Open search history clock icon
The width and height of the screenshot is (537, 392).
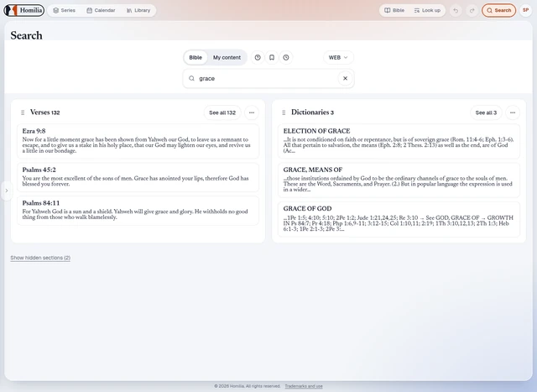point(286,58)
